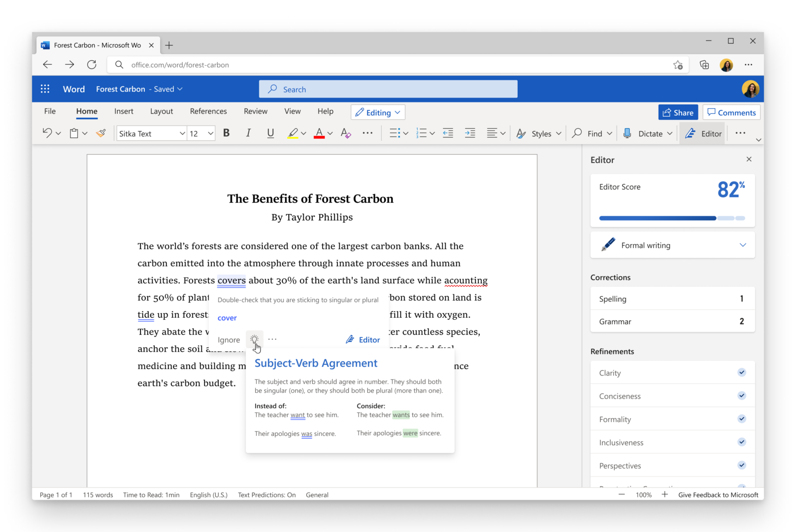Open the Review ribbon tab

tap(255, 111)
